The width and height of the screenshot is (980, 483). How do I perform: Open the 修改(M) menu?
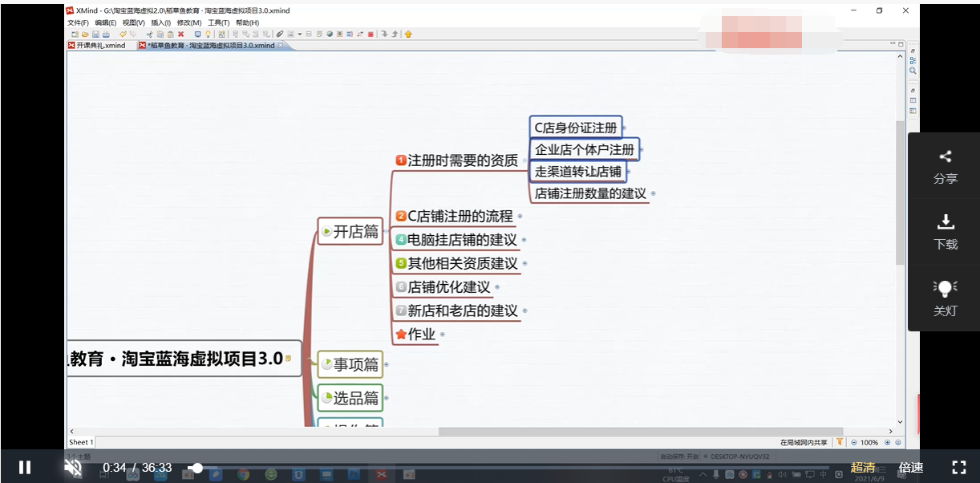[189, 23]
